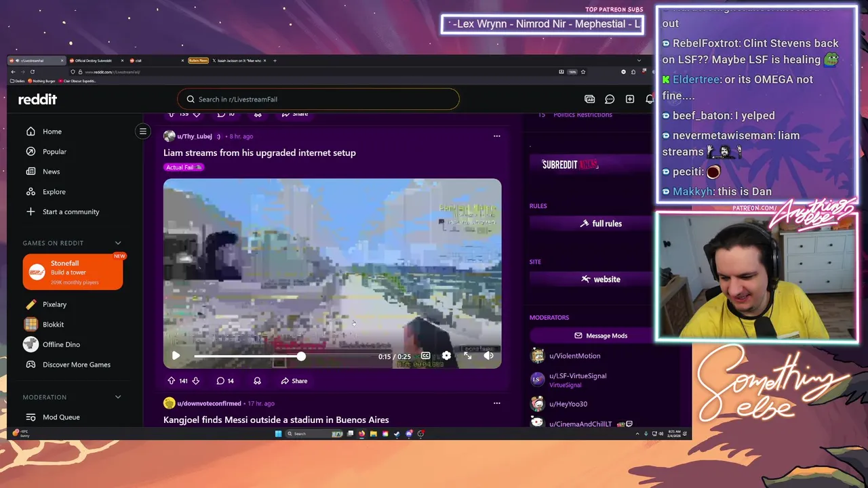The image size is (868, 488).
Task: Open a new browser tab
Action: [x=275, y=60]
